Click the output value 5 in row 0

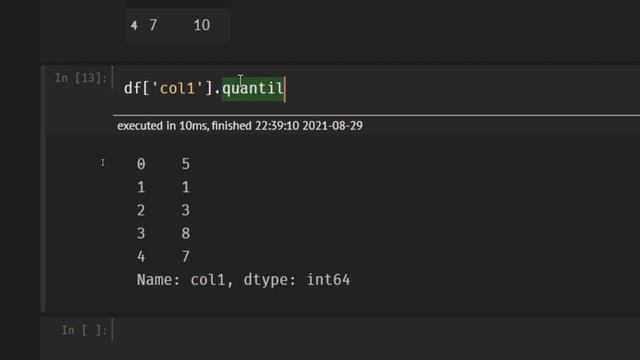(x=185, y=164)
